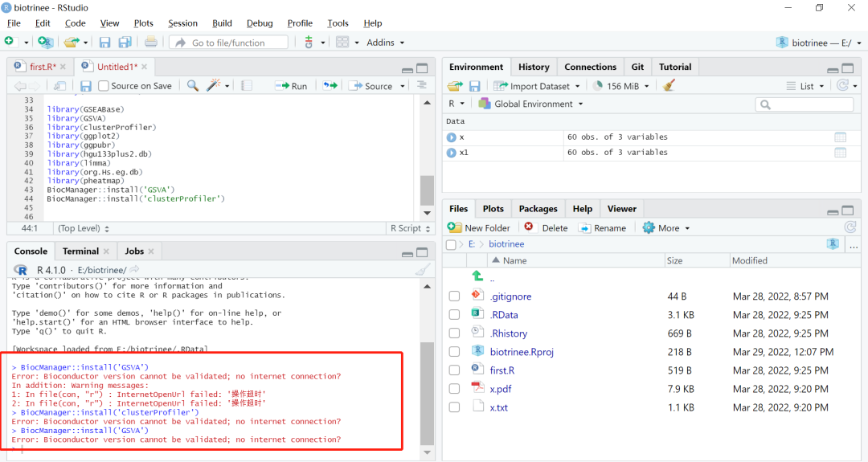
Task: Open the biotrinee.Rproj file link
Action: point(522,352)
